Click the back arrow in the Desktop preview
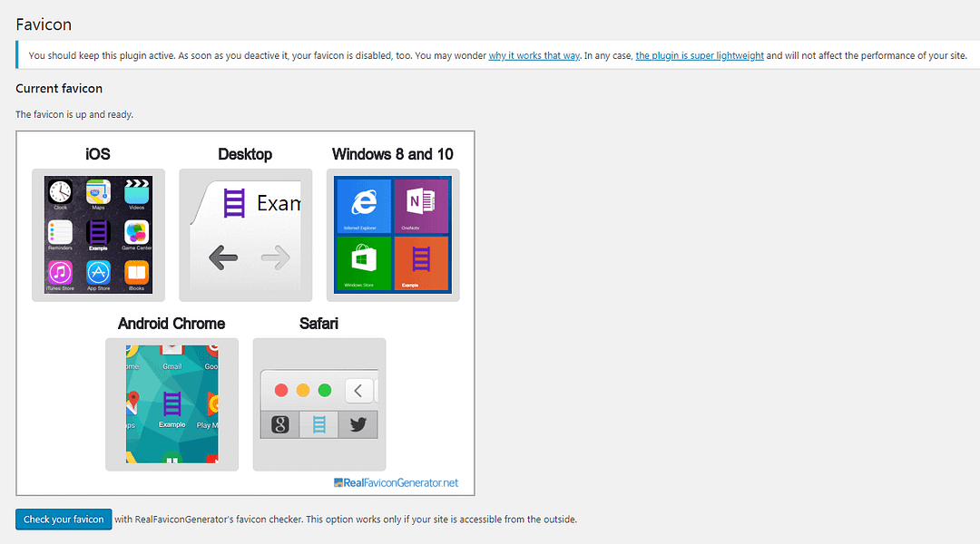 tap(221, 257)
